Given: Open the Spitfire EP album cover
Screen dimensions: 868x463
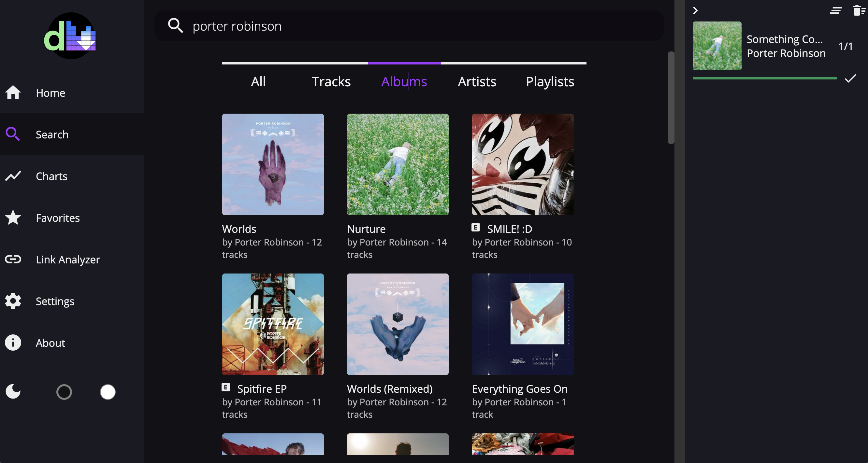Looking at the screenshot, I should coord(273,324).
